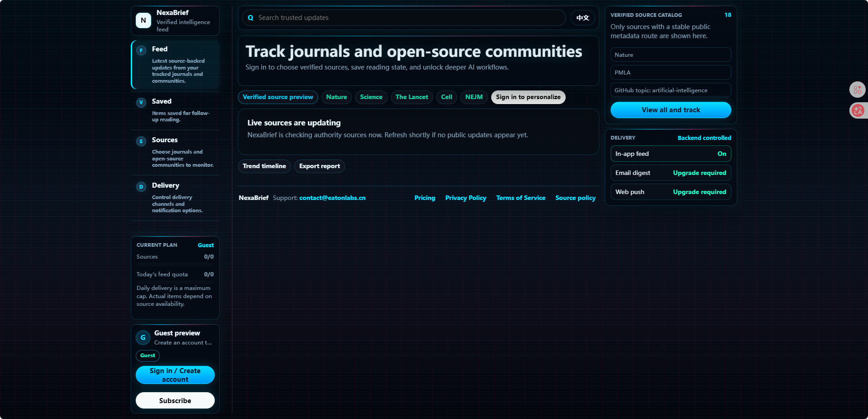Filter by The Lancet chip

pyautogui.click(x=412, y=97)
